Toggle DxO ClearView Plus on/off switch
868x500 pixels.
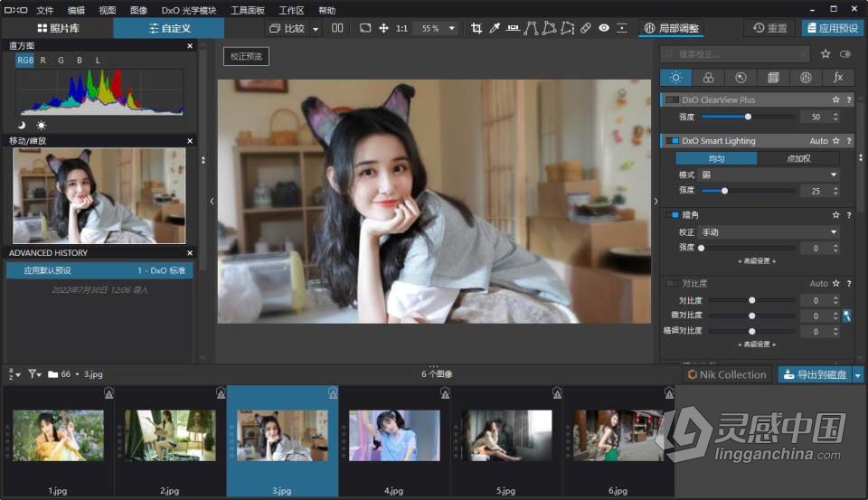[x=672, y=99]
